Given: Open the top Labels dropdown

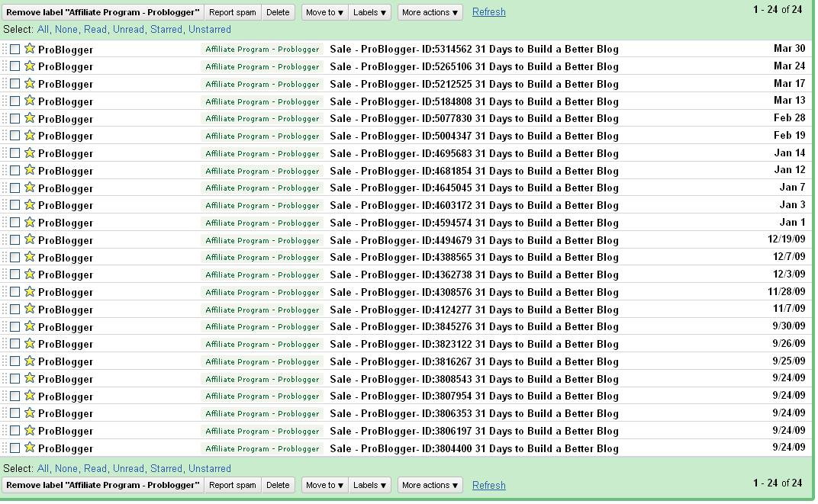Looking at the screenshot, I should tap(369, 12).
